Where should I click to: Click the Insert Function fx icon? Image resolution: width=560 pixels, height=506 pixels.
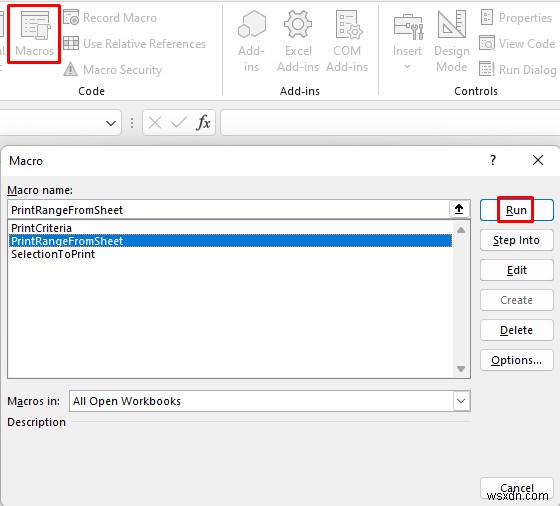click(x=203, y=123)
